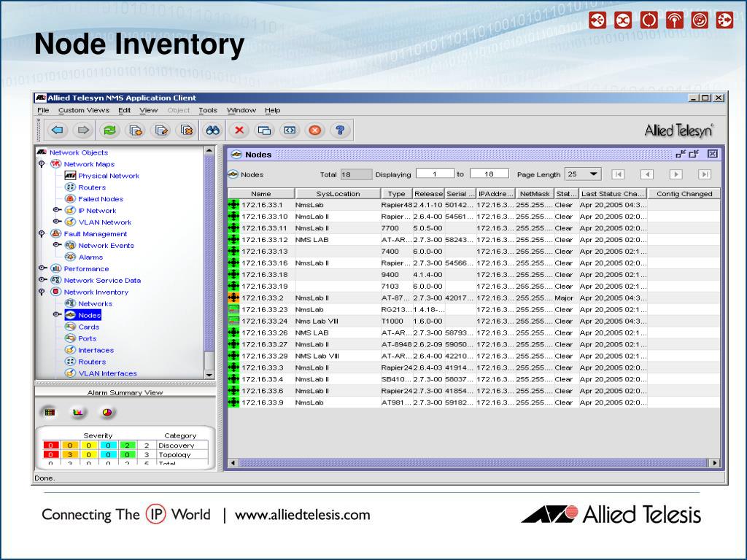Image resolution: width=747 pixels, height=560 pixels.
Task: Click the Forward arrow toolbar icon
Action: (83, 130)
